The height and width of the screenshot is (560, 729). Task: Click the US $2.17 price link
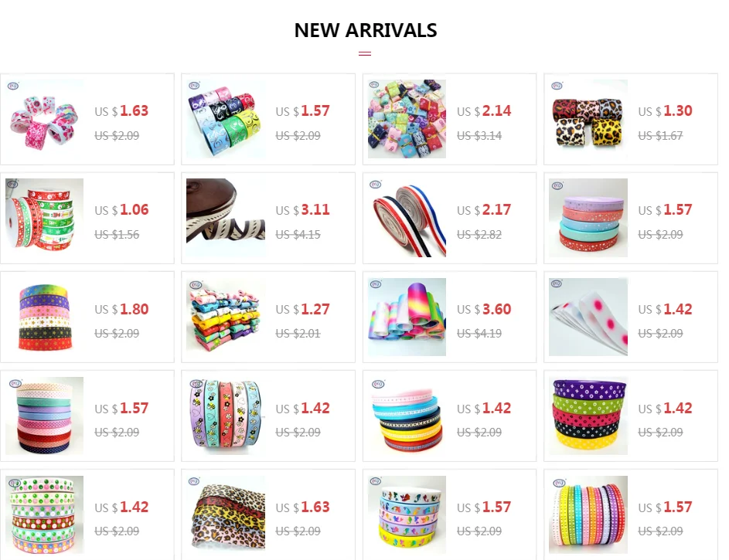coord(484,210)
